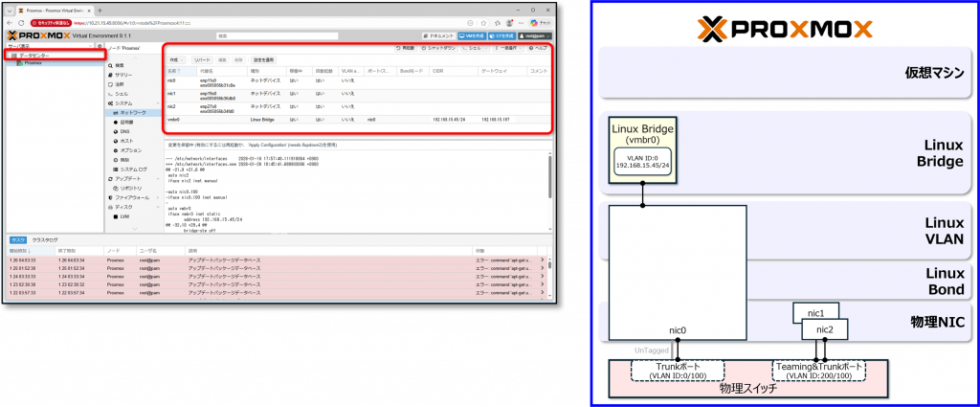This screenshot has width=980, height=407.
Task: Select the タスク tab
Action: coord(17,240)
